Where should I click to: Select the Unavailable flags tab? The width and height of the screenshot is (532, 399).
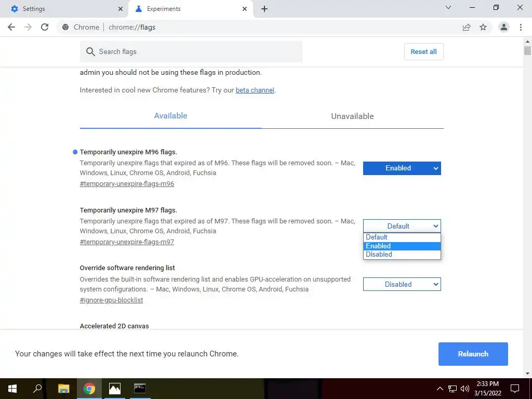tap(353, 116)
